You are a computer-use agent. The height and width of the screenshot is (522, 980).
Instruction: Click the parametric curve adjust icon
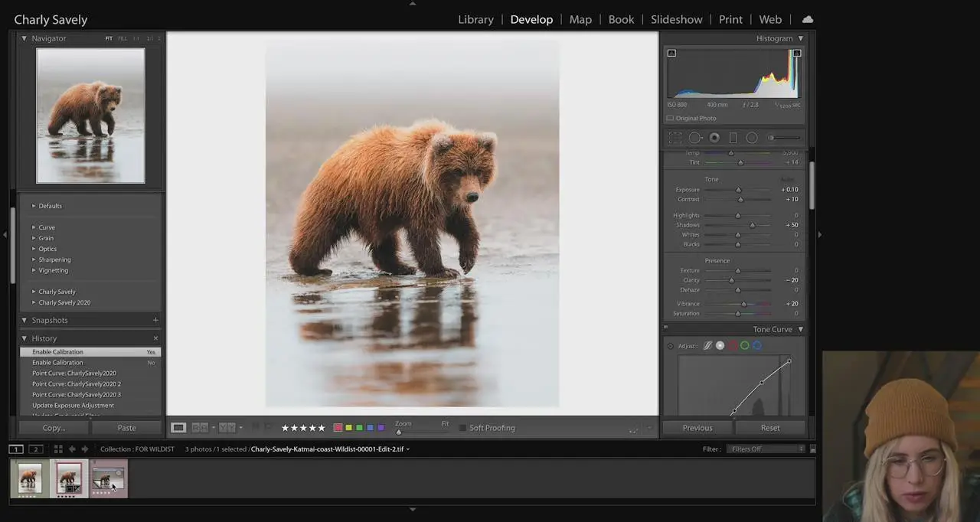[707, 346]
